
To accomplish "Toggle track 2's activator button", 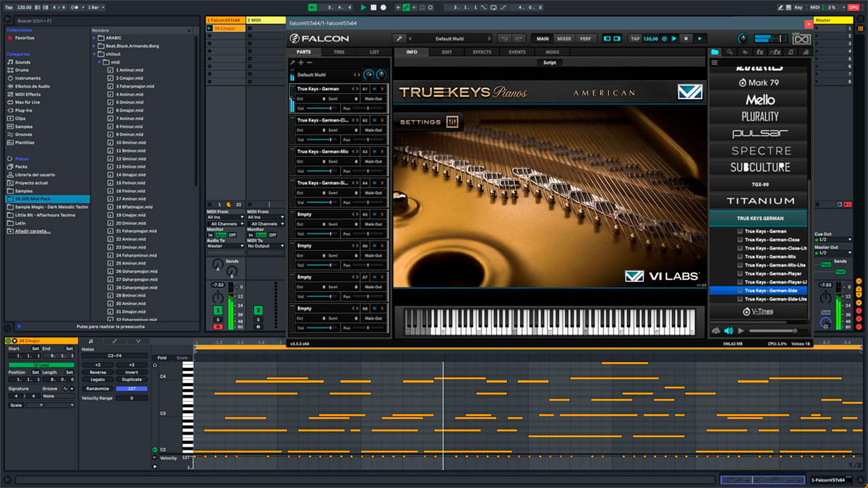I will click(258, 310).
